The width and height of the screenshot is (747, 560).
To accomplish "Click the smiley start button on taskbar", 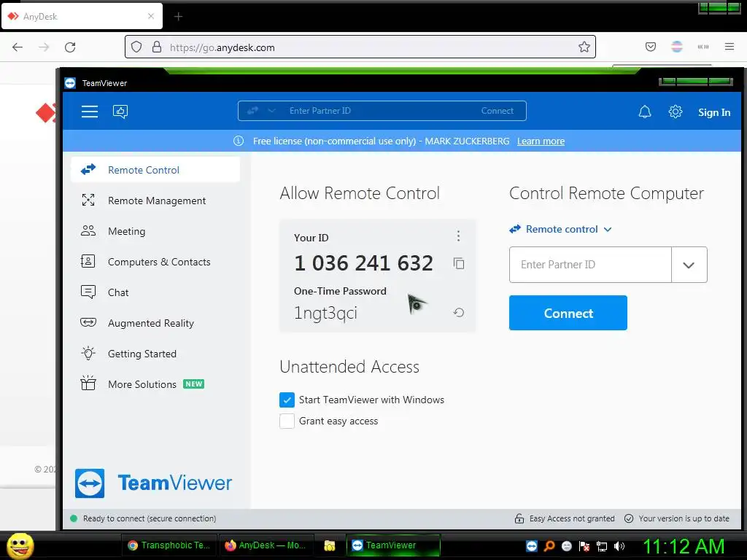I will 20,545.
